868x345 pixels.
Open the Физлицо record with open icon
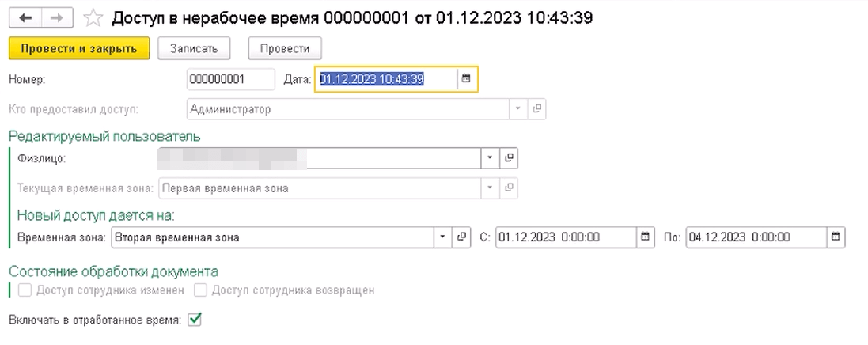(x=510, y=158)
